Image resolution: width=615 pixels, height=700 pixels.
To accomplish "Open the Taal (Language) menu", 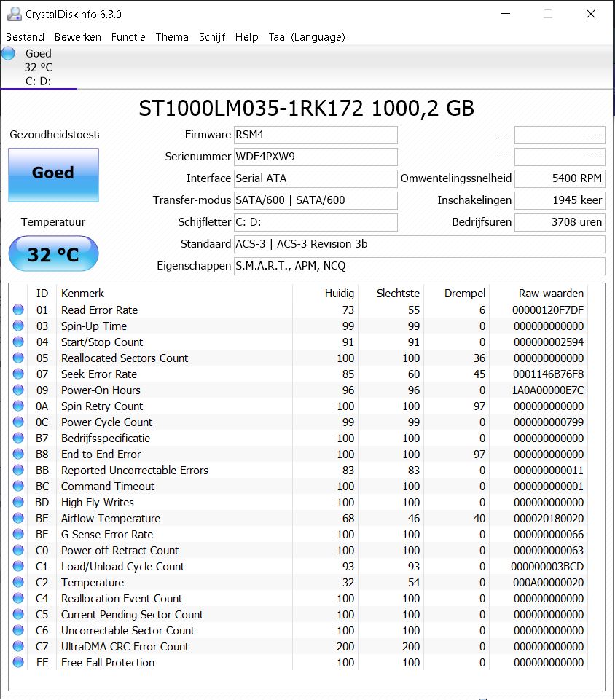I will point(307,37).
